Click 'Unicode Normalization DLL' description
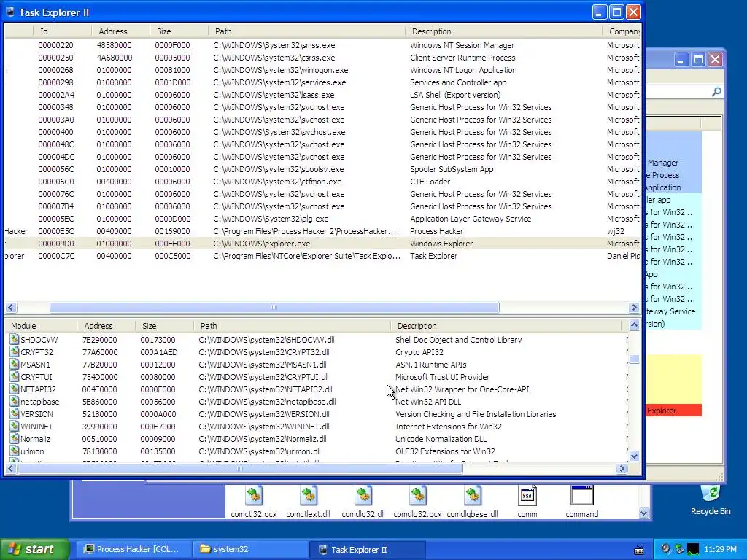Image resolution: width=747 pixels, height=560 pixels. coord(441,438)
